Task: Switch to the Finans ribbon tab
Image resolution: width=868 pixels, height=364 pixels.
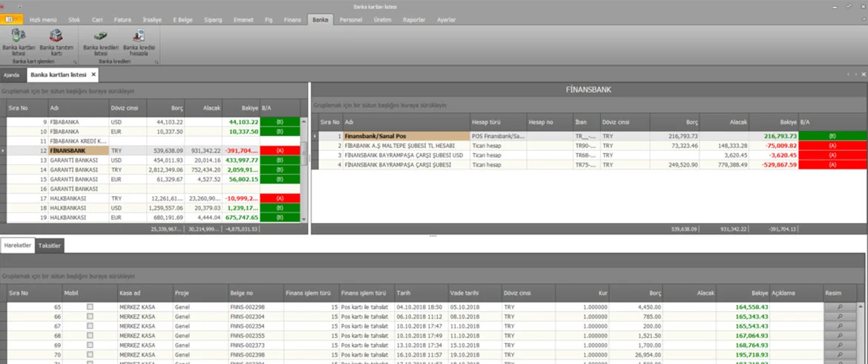Action: click(x=292, y=19)
